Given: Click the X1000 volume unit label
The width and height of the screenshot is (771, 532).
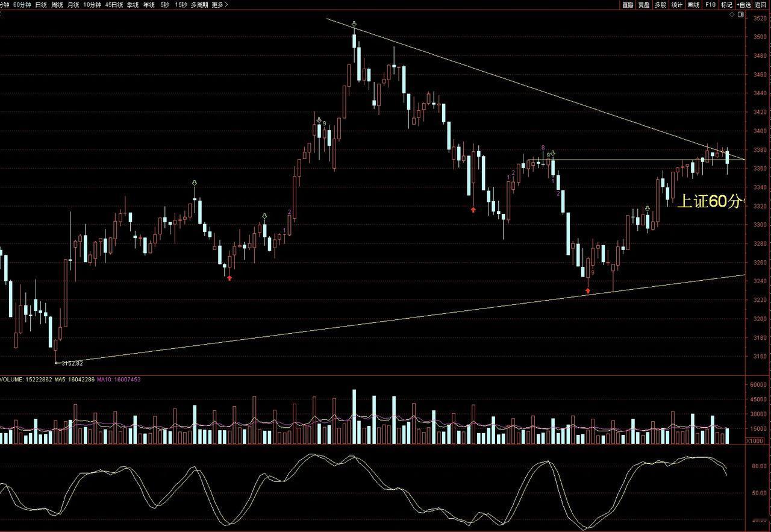Looking at the screenshot, I should tap(755, 441).
